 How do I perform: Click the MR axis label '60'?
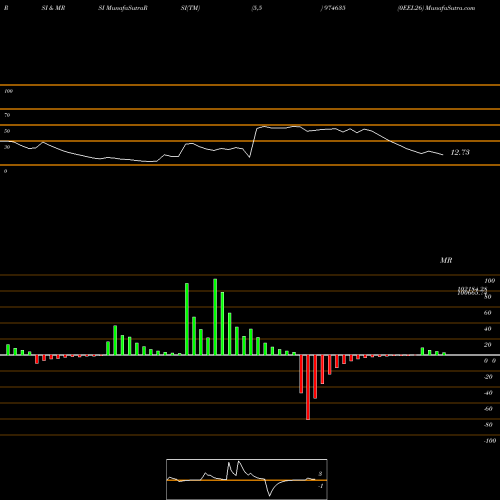coord(487,313)
